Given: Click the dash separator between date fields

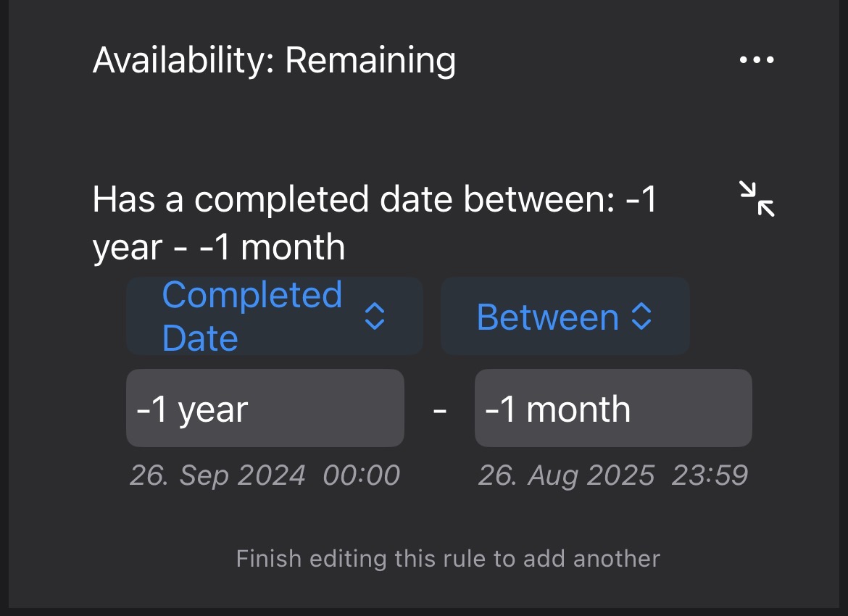Looking at the screenshot, I should pos(439,409).
